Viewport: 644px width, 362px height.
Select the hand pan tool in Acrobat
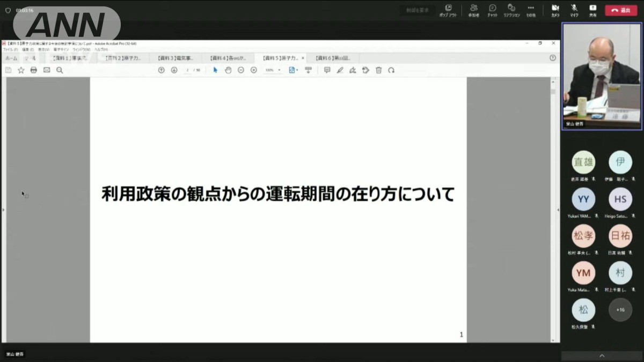click(228, 70)
